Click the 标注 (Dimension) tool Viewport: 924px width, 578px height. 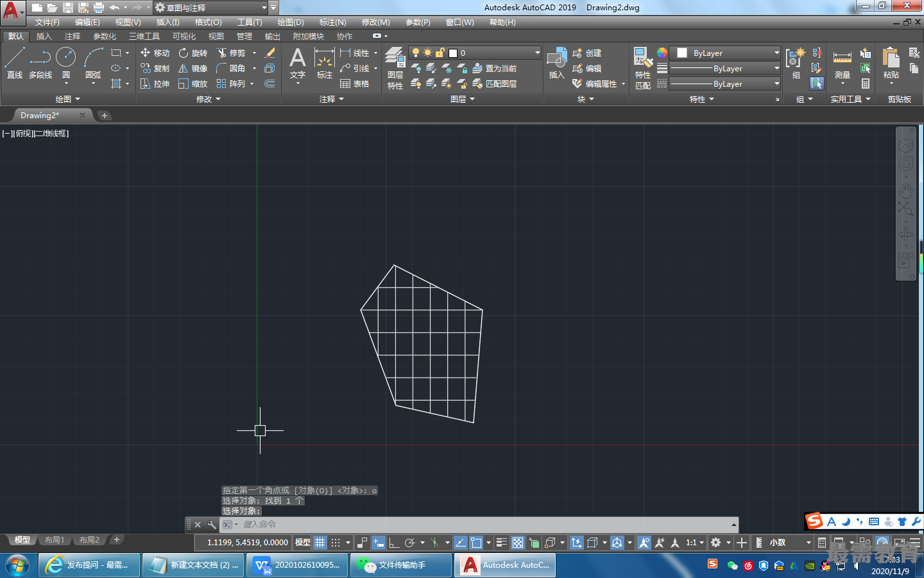tap(325, 63)
